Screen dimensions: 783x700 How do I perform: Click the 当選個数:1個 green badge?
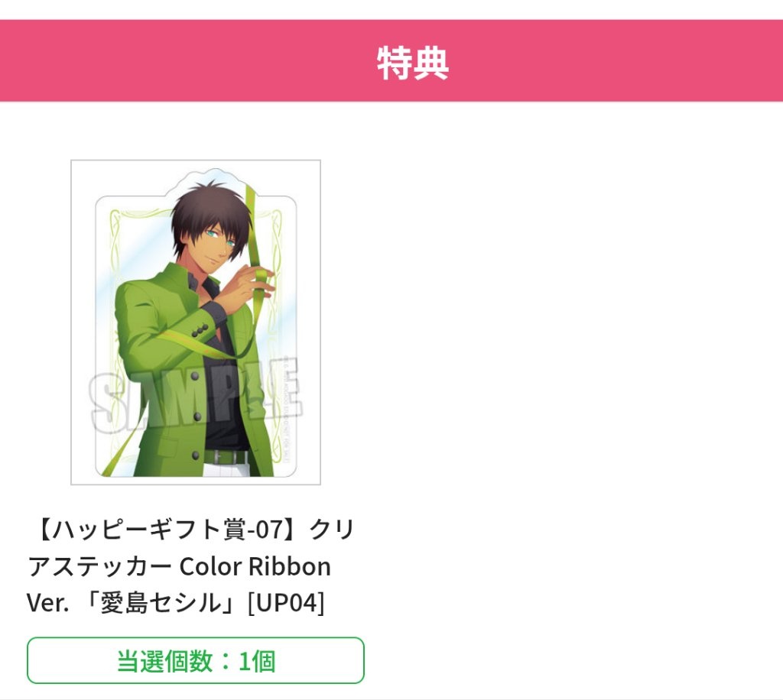196,660
